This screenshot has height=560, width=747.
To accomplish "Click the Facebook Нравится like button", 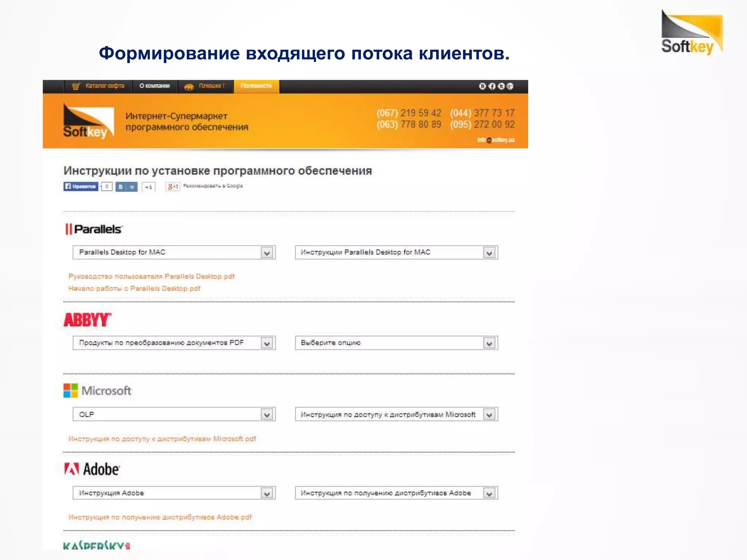I will coord(81,186).
